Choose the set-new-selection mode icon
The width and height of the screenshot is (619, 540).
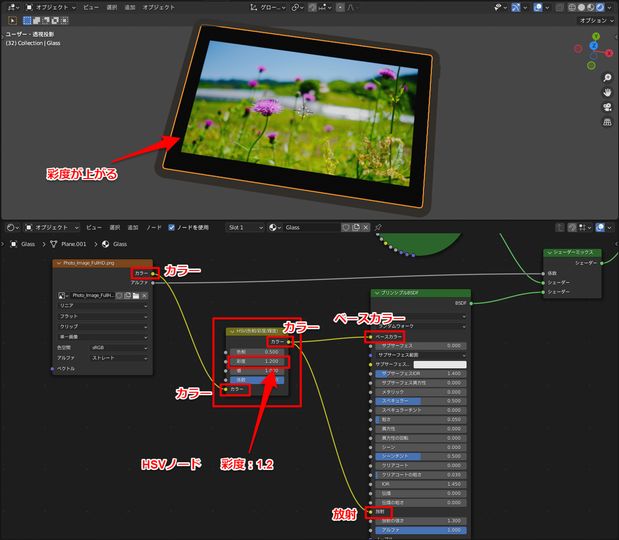(x=27, y=20)
